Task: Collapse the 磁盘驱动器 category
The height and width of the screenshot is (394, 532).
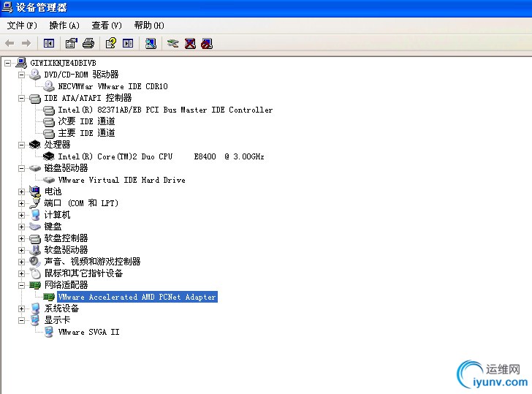Action: click(x=21, y=168)
